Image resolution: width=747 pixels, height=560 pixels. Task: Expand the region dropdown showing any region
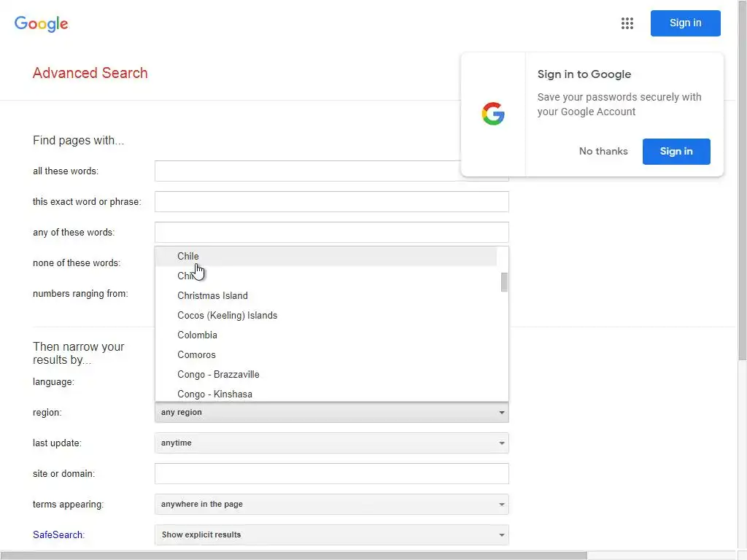(331, 413)
